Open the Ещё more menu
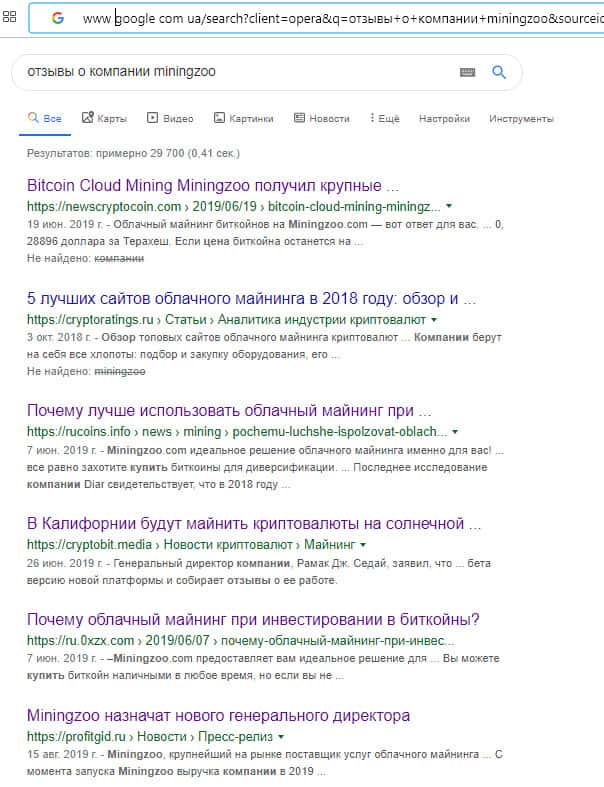The height and width of the screenshot is (787, 604). [385, 118]
